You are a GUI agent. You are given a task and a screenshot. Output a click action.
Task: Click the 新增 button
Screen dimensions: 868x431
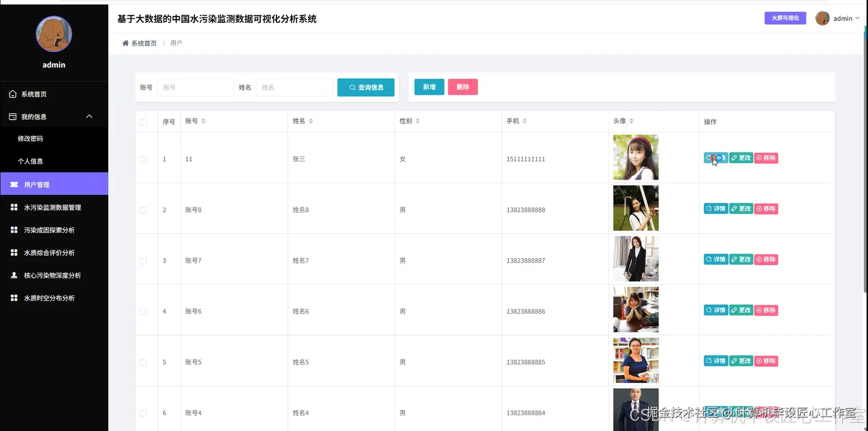point(429,87)
